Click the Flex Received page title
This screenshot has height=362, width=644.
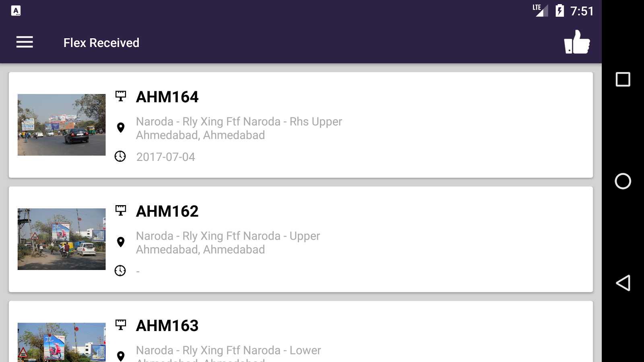pyautogui.click(x=101, y=43)
